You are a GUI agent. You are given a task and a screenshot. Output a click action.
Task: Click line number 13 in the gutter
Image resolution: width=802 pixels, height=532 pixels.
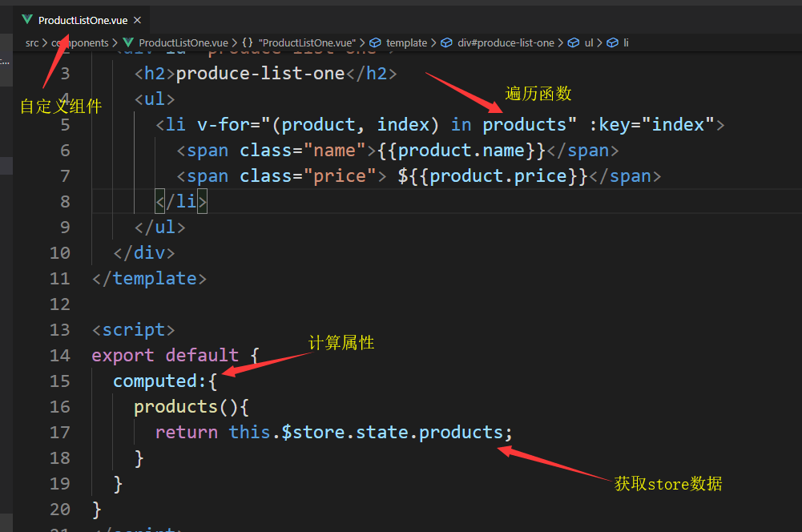(x=60, y=329)
